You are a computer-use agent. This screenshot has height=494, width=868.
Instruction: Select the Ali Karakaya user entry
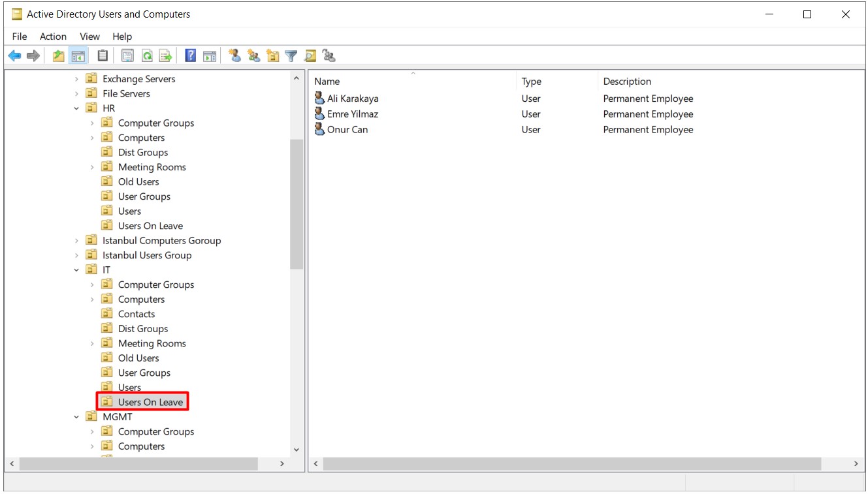pyautogui.click(x=353, y=99)
